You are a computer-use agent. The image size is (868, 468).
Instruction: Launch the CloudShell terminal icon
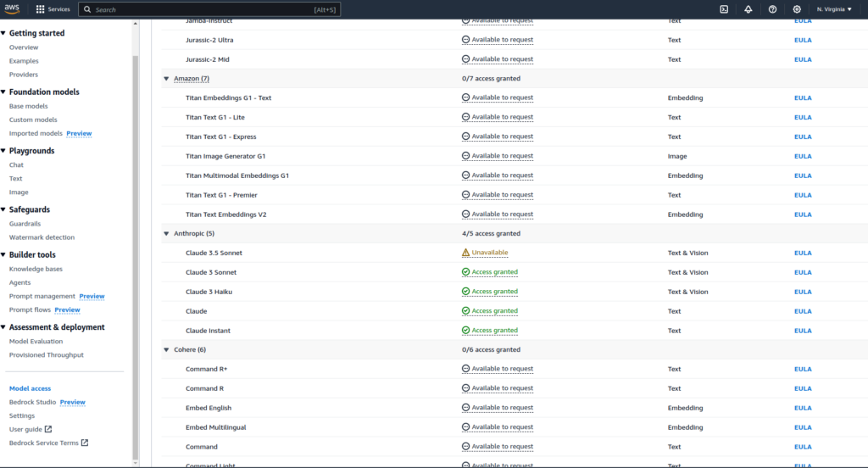(724, 9)
